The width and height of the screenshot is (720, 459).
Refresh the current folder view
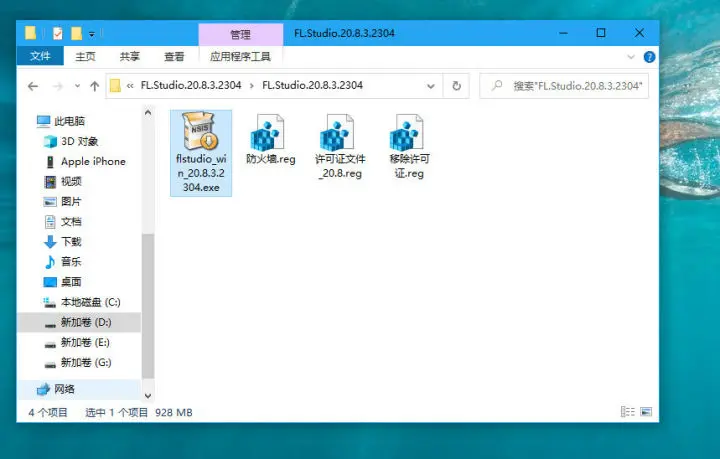click(456, 86)
